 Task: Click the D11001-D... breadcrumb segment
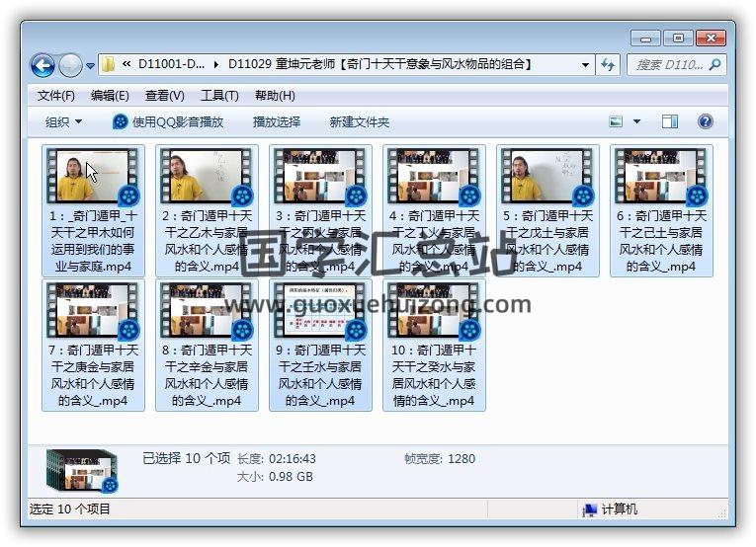171,64
